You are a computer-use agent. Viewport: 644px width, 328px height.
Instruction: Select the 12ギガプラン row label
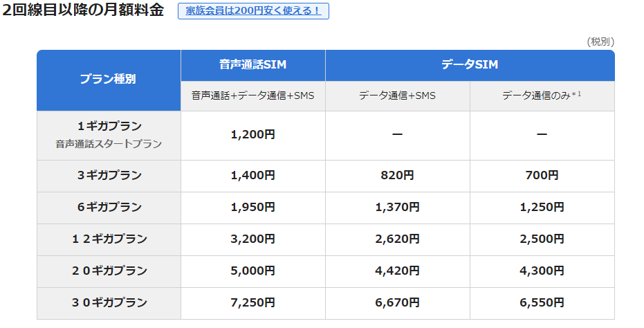click(109, 239)
